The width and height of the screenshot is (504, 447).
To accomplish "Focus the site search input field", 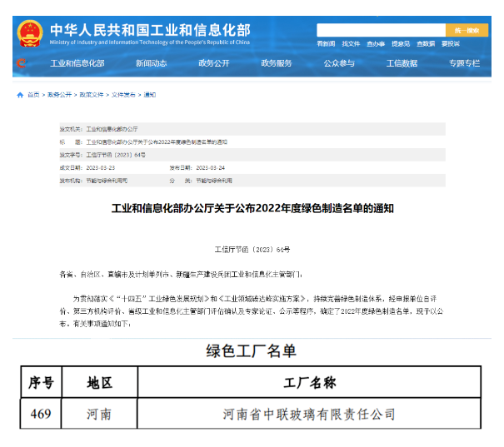I will (x=381, y=30).
